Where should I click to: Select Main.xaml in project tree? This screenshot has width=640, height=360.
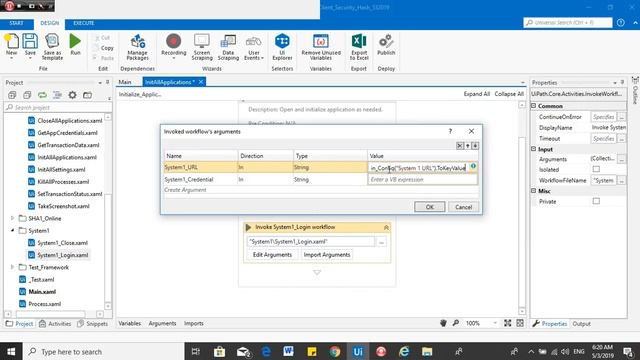[42, 292]
